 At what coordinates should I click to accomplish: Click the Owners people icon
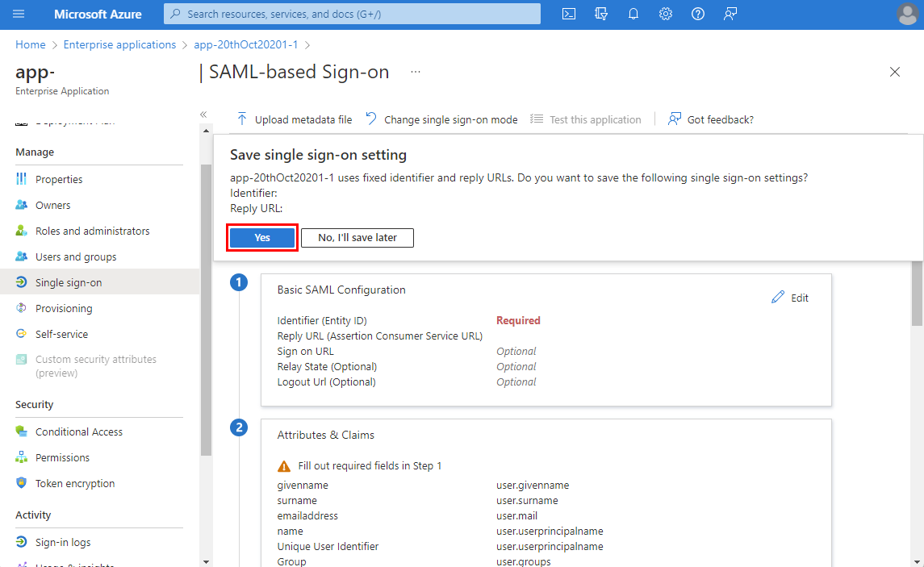(21, 205)
